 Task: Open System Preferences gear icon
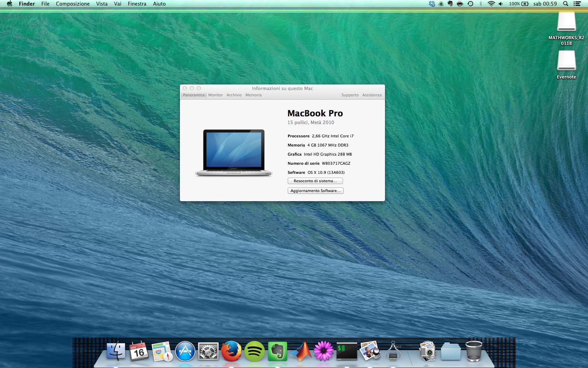coord(208,351)
